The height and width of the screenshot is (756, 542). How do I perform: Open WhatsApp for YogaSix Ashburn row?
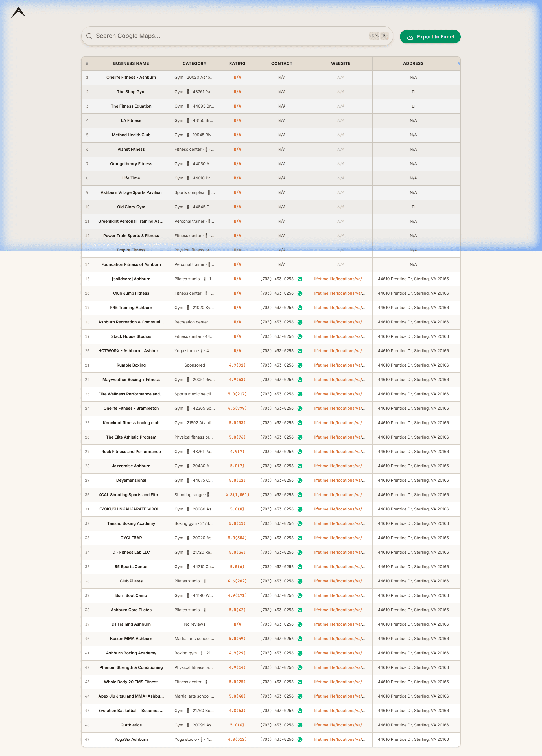pos(300,740)
